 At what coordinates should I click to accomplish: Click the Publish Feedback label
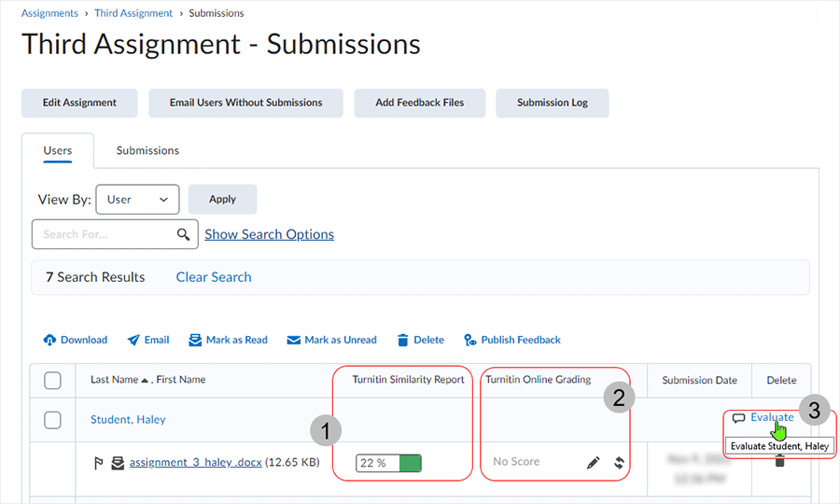(x=521, y=340)
